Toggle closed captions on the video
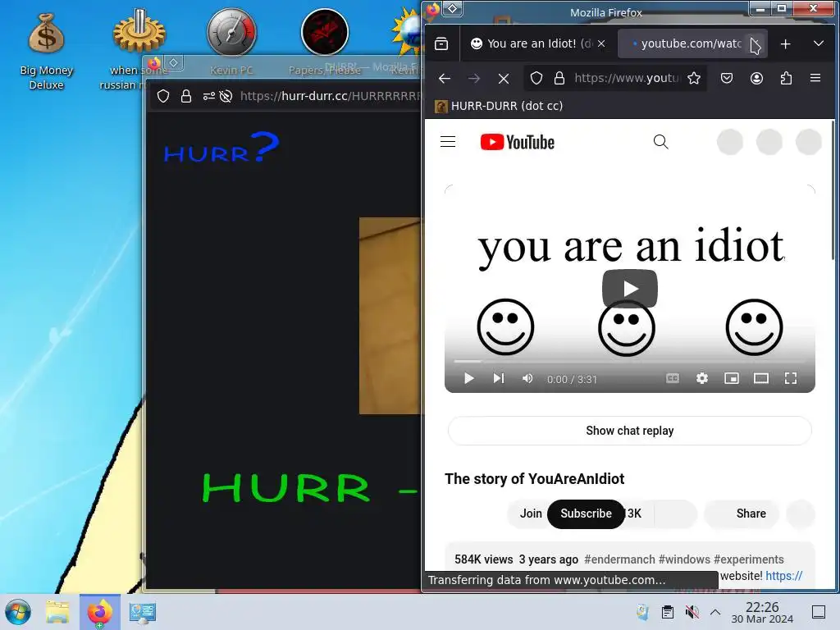Viewport: 840px width, 630px height. (x=673, y=379)
